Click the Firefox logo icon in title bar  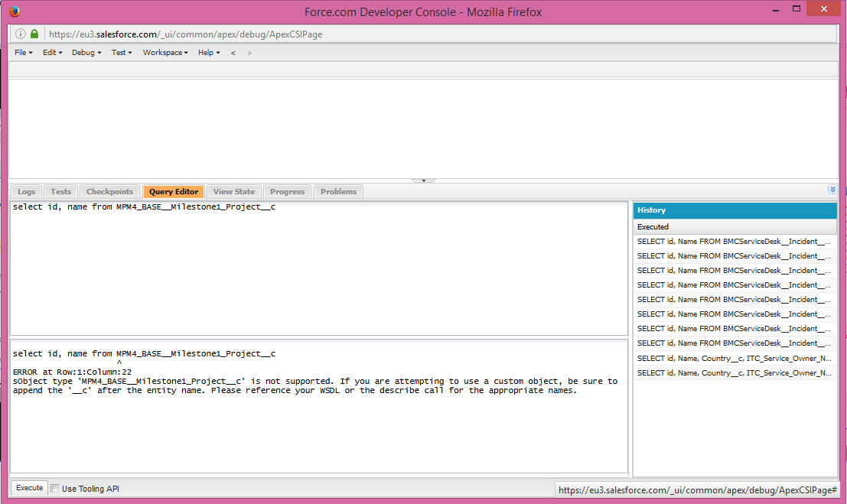(x=15, y=11)
